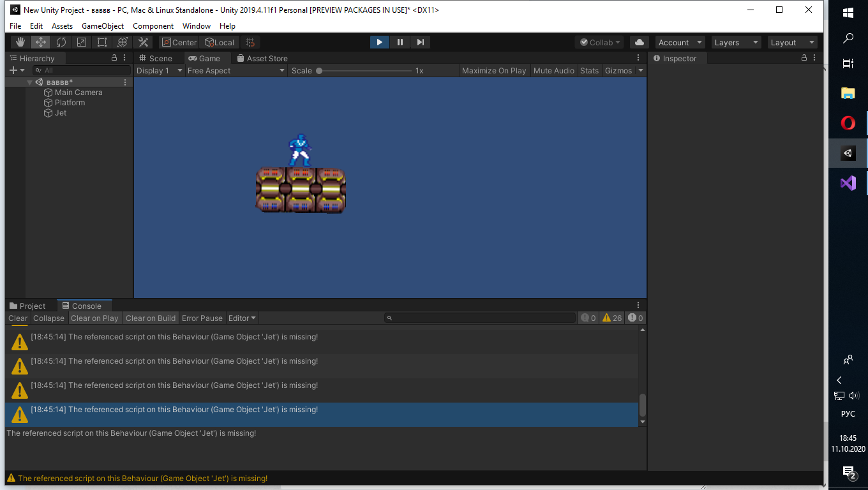Open Opera browser from taskbar

pos(848,122)
